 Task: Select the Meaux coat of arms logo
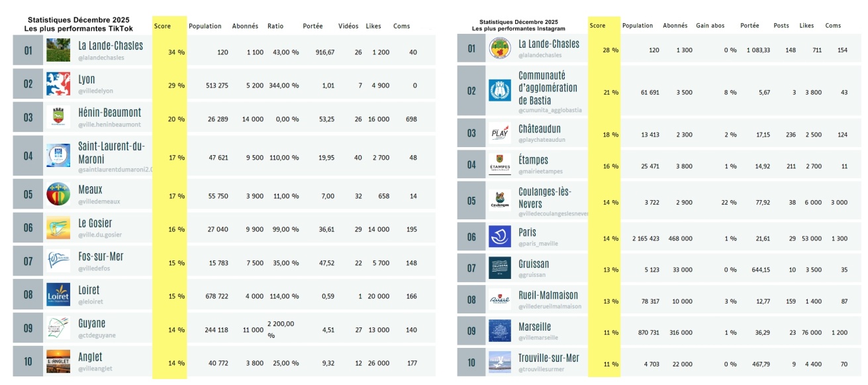58,195
